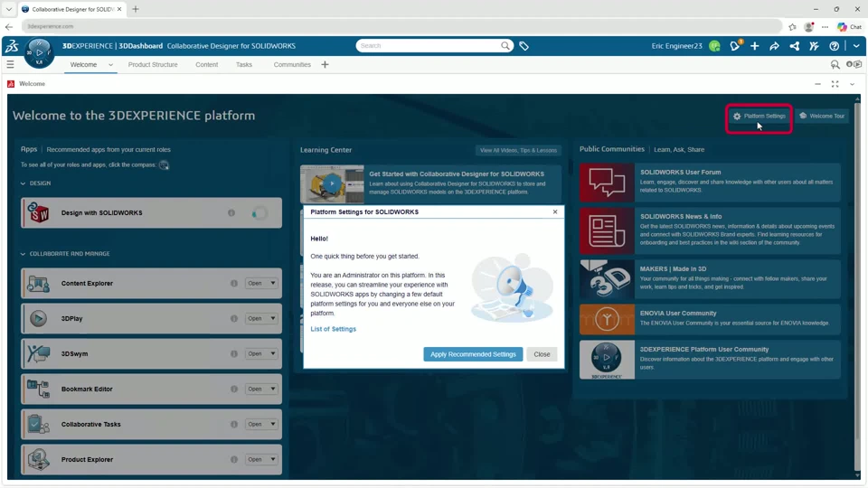The image size is (868, 488).
Task: Click the 3DS logo icon
Action: tap(12, 46)
